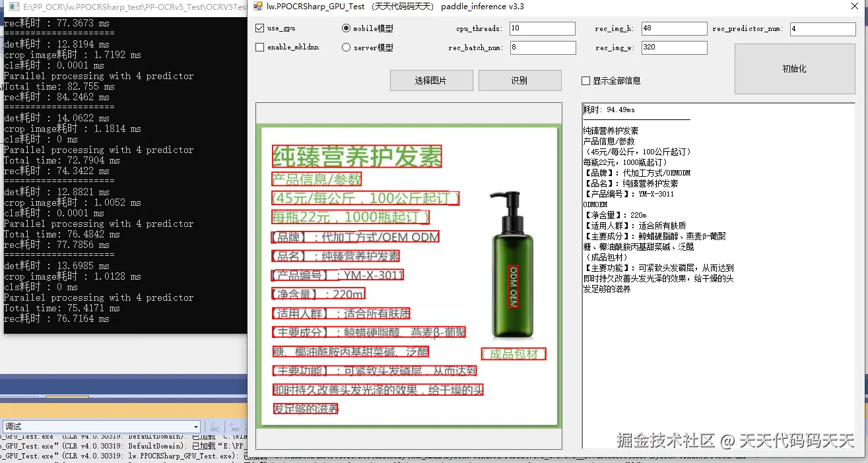Click the 初始化 button

click(794, 68)
